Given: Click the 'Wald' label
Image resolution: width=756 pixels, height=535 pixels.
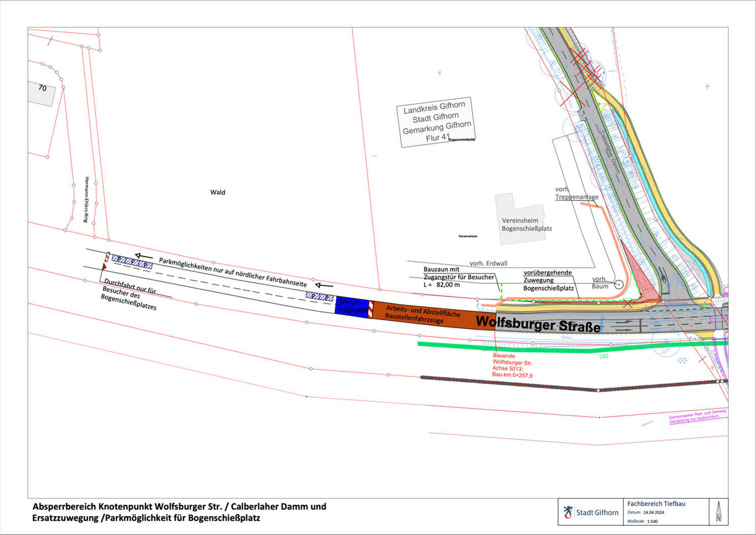Looking at the screenshot, I should click(x=217, y=192).
